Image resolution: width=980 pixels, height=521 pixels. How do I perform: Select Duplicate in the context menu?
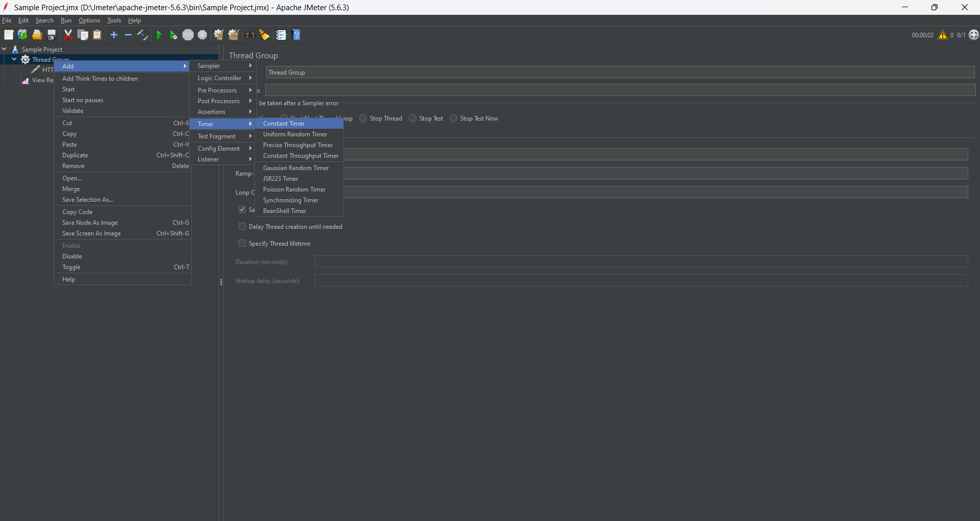pos(75,155)
